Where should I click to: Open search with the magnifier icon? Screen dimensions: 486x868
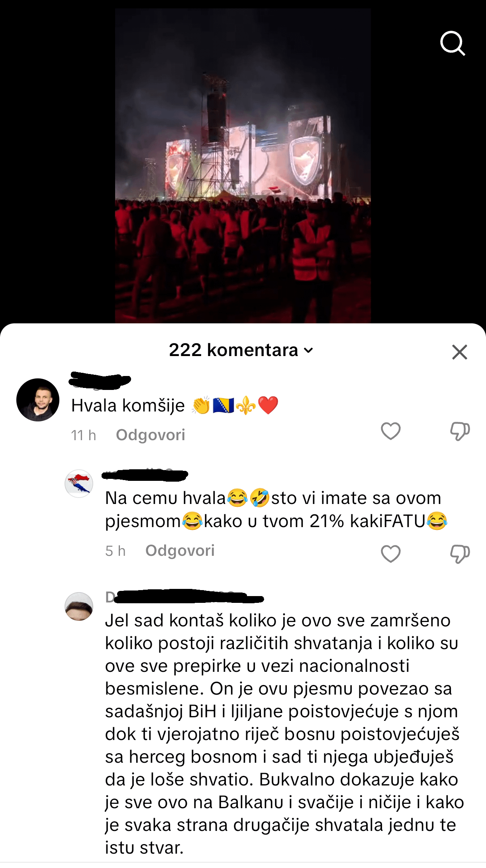point(453,43)
